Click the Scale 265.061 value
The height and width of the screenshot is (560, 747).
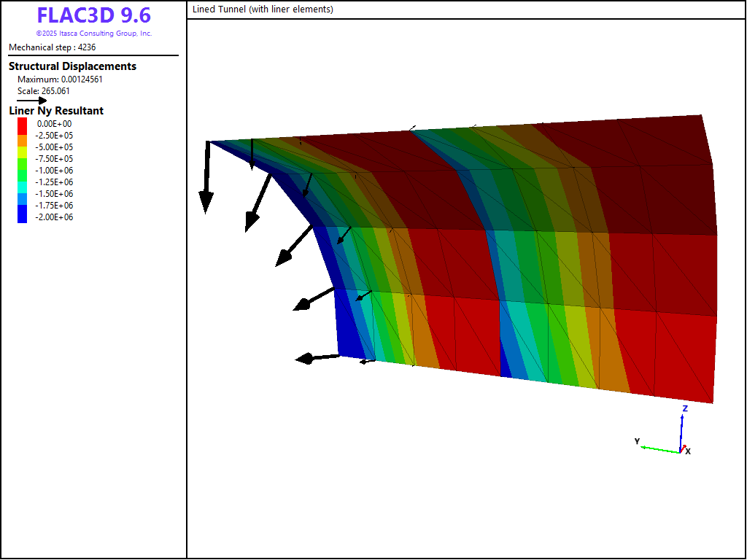pyautogui.click(x=44, y=91)
